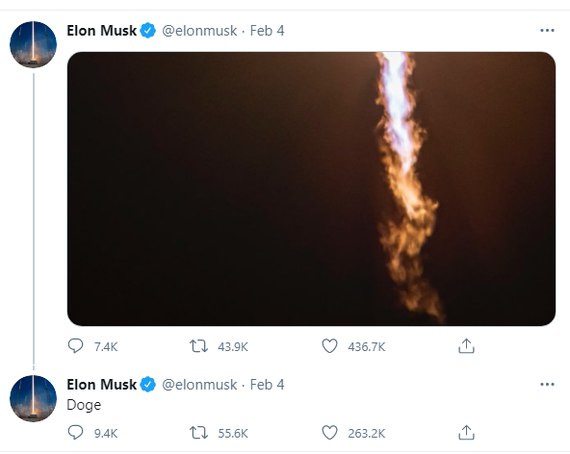Open the Doge tweet text
The height and width of the screenshot is (454, 570).
click(x=84, y=405)
